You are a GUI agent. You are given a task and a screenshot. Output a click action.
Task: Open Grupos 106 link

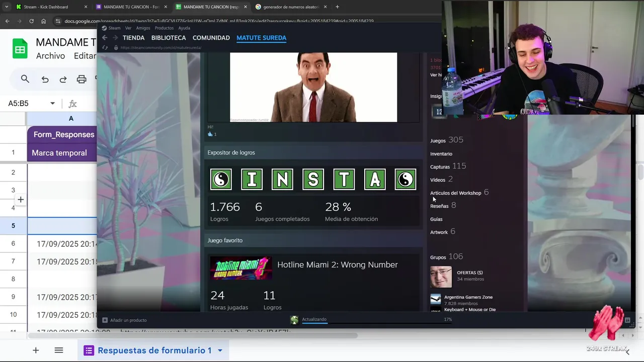coord(447,257)
